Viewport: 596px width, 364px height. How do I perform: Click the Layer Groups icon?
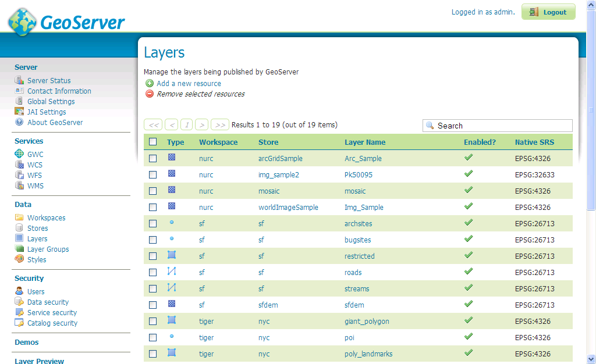pyautogui.click(x=19, y=249)
